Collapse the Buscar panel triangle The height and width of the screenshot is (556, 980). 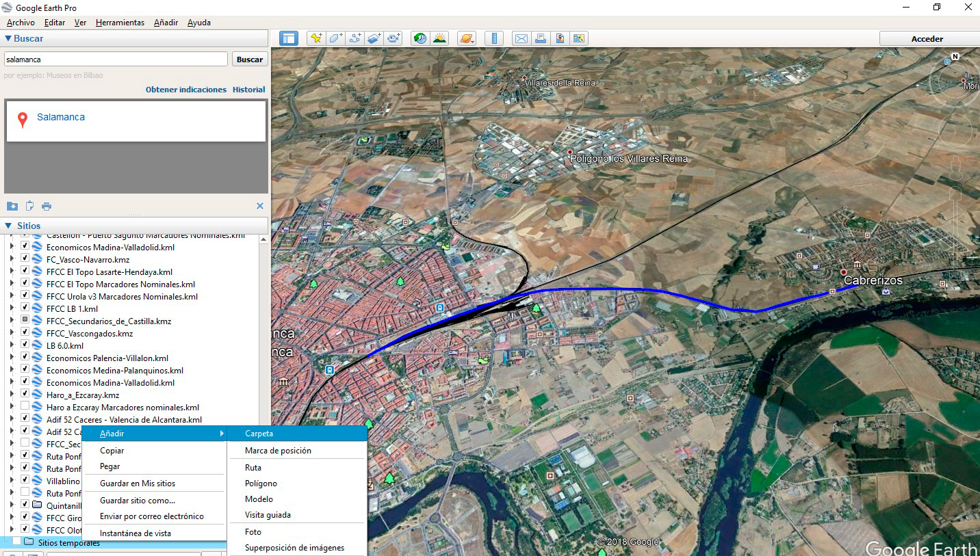click(8, 38)
